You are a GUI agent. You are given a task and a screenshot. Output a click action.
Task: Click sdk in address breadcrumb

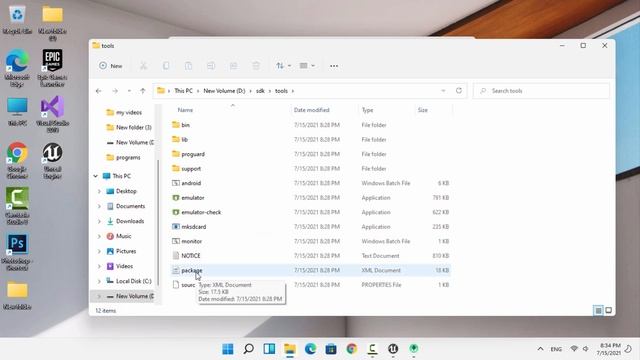coord(260,91)
